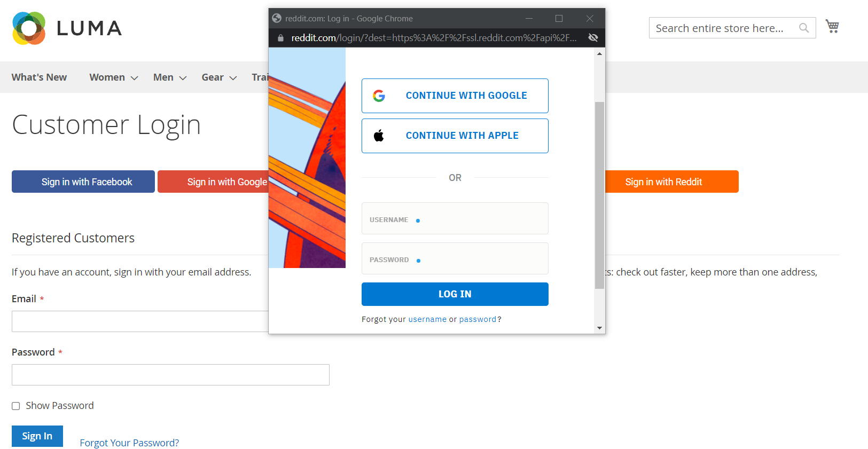
Task: Click the Luma logo icon
Action: (x=29, y=28)
